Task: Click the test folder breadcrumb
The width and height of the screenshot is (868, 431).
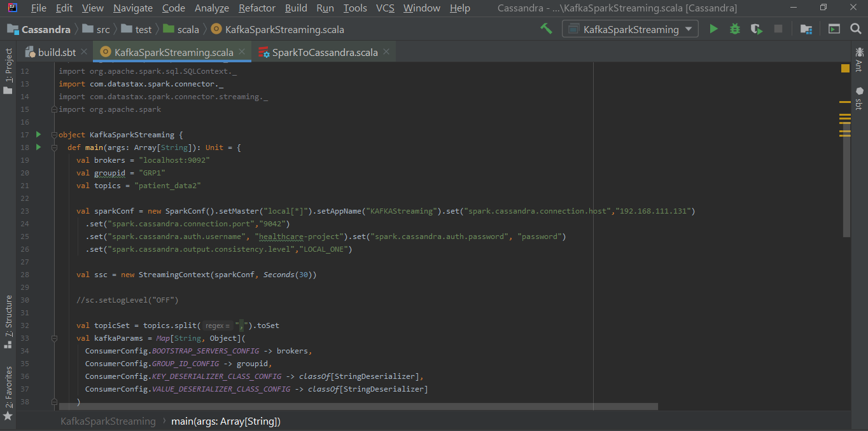Action: pos(136,29)
